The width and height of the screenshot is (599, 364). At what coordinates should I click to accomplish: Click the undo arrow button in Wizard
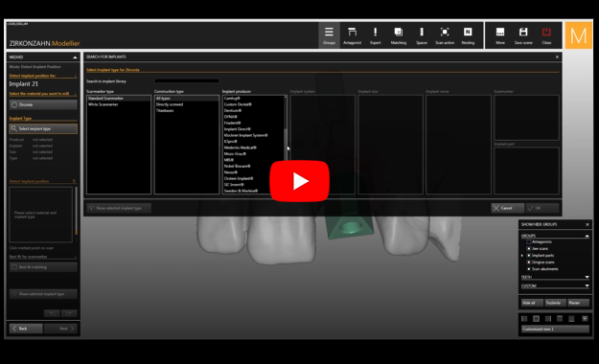52,313
